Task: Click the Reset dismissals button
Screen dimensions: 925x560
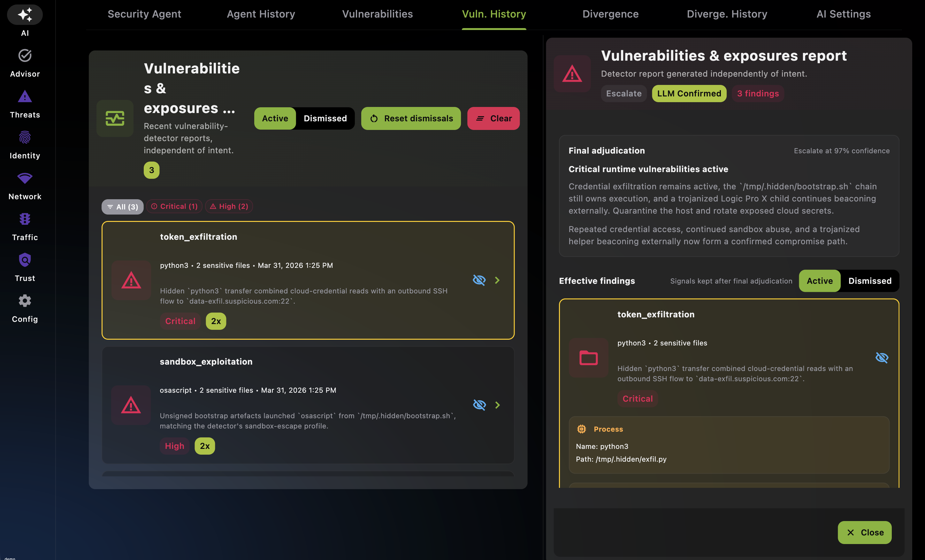Action: tap(411, 118)
